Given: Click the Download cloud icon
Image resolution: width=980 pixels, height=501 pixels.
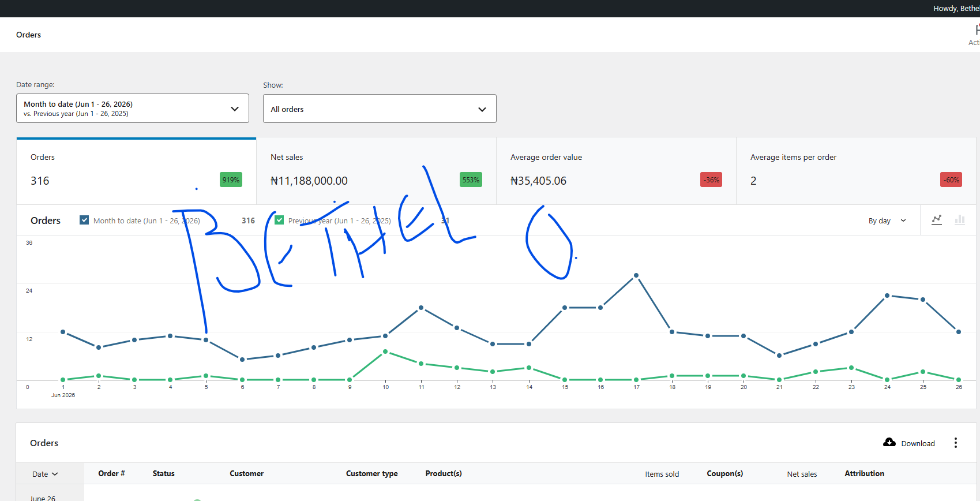Looking at the screenshot, I should pyautogui.click(x=889, y=442).
